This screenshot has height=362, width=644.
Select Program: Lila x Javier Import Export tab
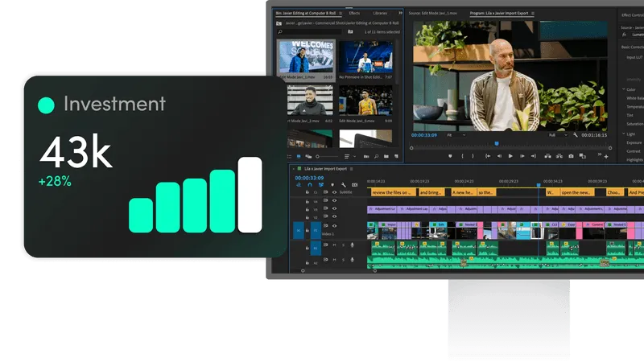(x=499, y=13)
